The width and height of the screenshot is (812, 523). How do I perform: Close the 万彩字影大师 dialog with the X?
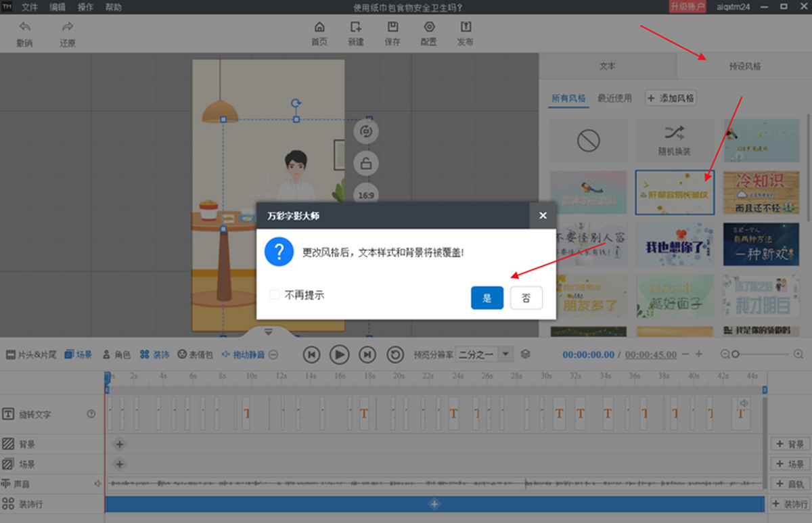click(543, 216)
